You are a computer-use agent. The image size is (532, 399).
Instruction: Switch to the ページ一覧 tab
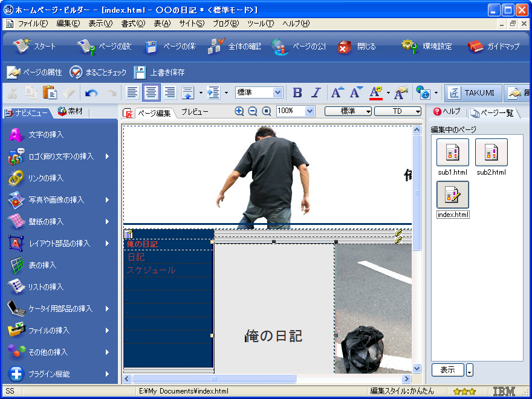coord(492,113)
